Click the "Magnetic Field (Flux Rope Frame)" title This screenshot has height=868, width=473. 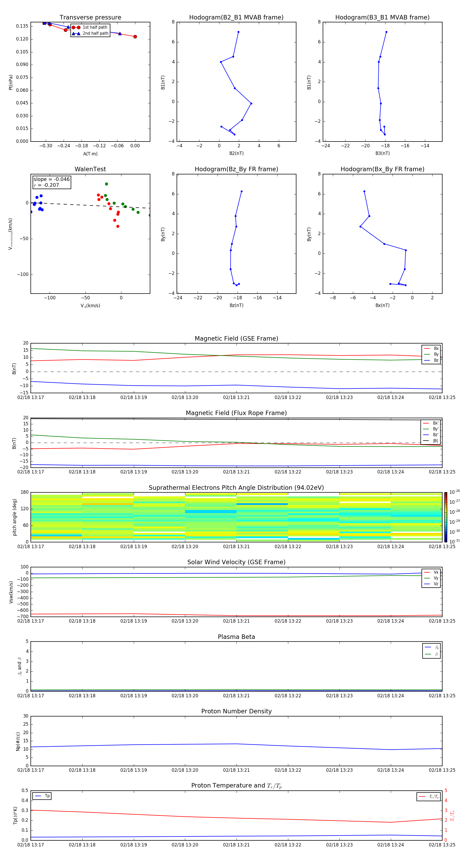(236, 413)
